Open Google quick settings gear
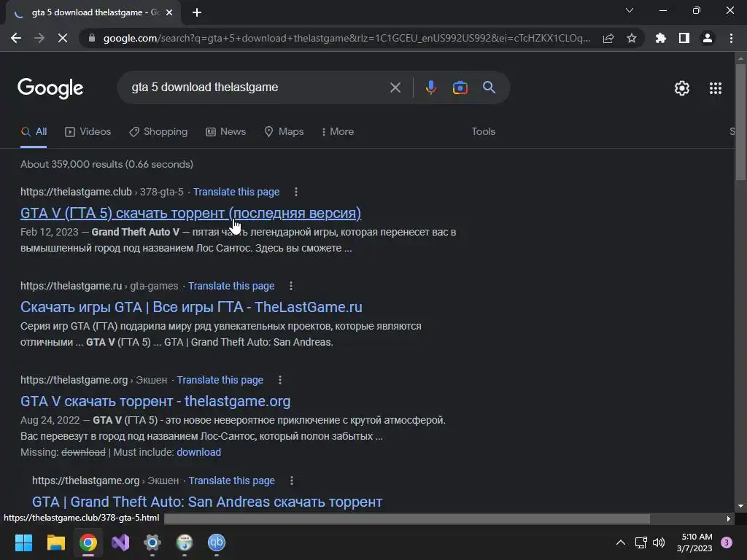The height and width of the screenshot is (560, 747). click(682, 88)
